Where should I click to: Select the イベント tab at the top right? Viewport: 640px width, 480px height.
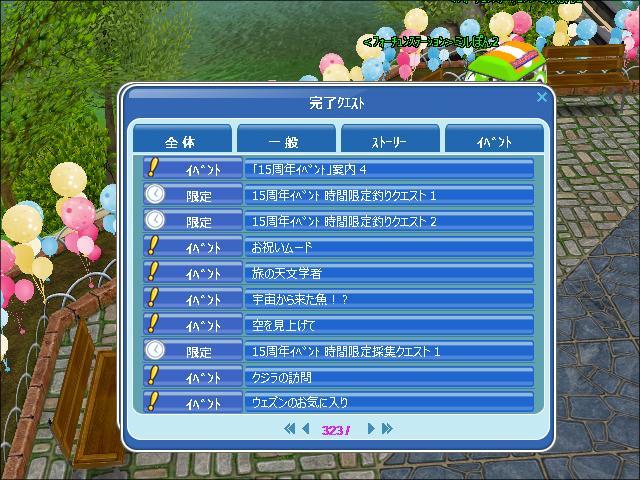pyautogui.click(x=494, y=139)
